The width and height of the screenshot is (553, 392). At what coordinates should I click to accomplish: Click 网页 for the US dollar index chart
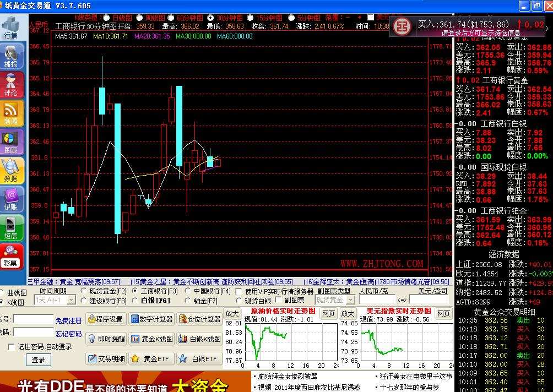pos(444,313)
